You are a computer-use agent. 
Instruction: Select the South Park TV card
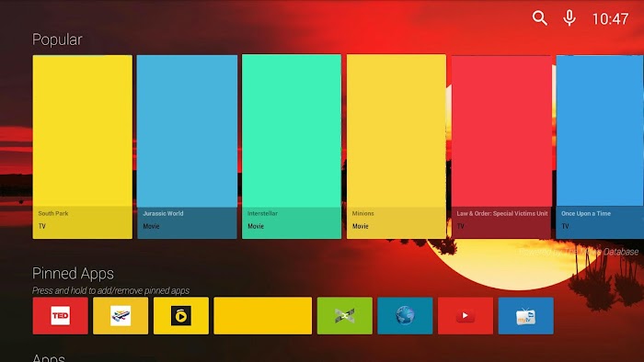pos(83,147)
